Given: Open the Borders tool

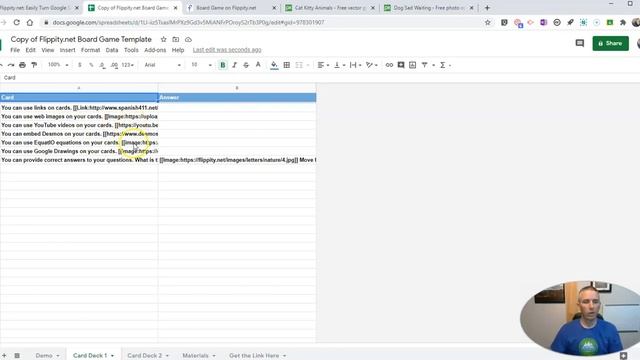Looking at the screenshot, I should [287, 65].
